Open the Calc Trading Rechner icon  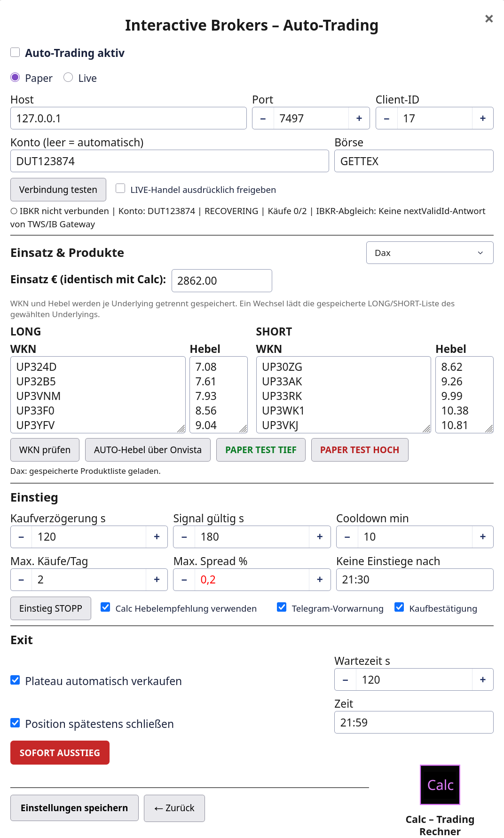pyautogui.click(x=440, y=784)
